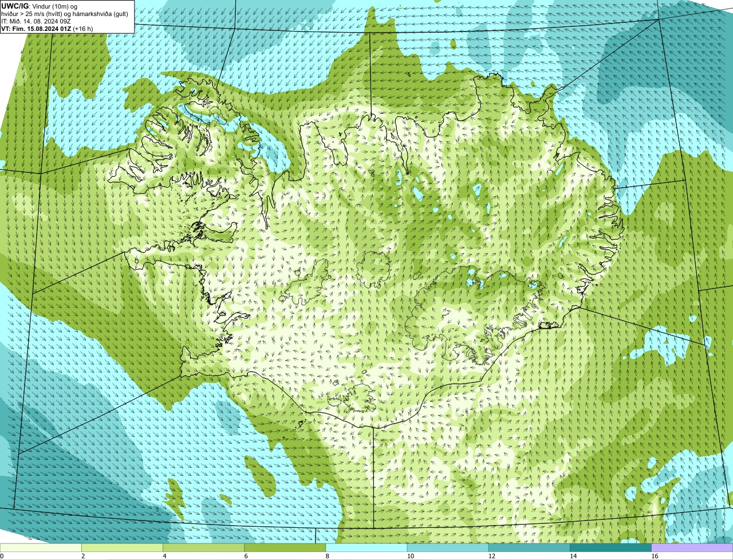Click the legend scale label '6'
The image size is (733, 560).
pos(246,556)
